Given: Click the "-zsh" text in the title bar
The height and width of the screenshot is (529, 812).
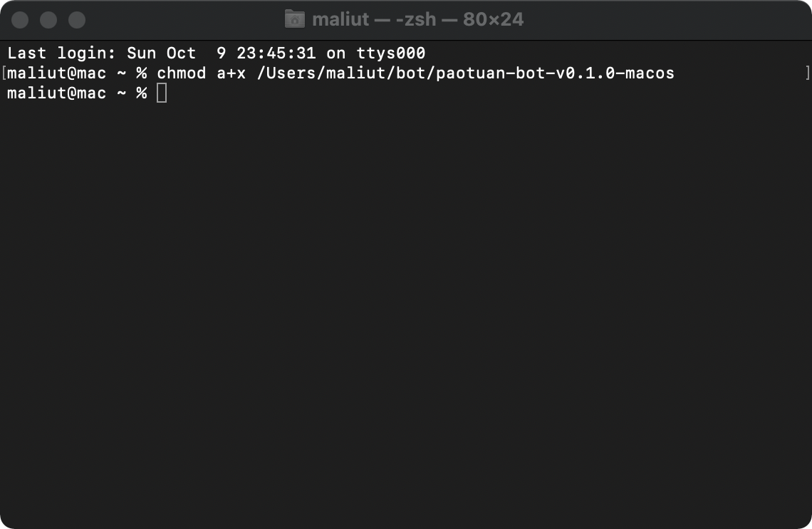Looking at the screenshot, I should pos(416,20).
